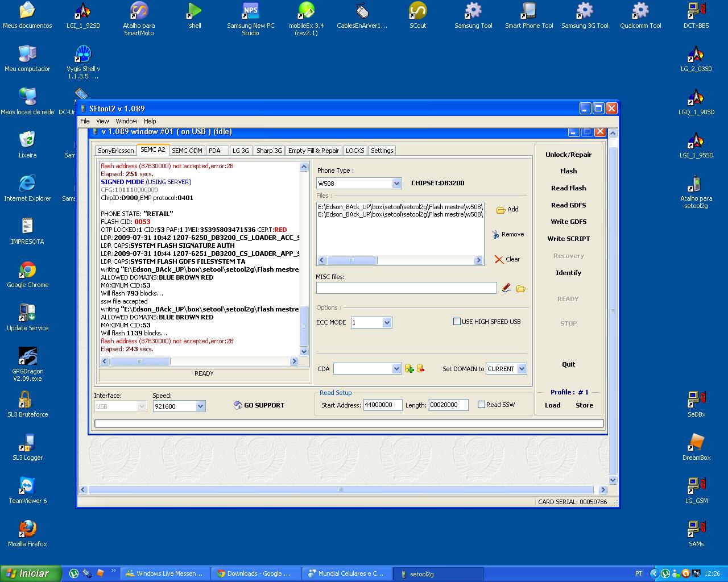This screenshot has width=728, height=582.
Task: Click the Store profile button
Action: pos(584,405)
